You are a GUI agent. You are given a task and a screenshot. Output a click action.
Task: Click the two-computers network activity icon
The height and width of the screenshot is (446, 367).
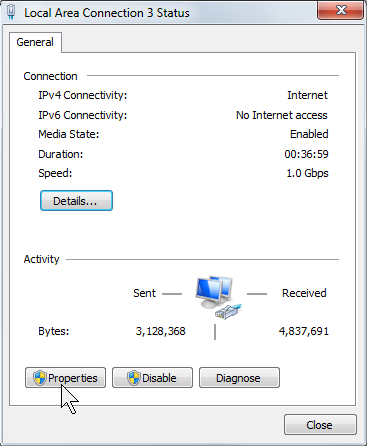click(x=218, y=297)
